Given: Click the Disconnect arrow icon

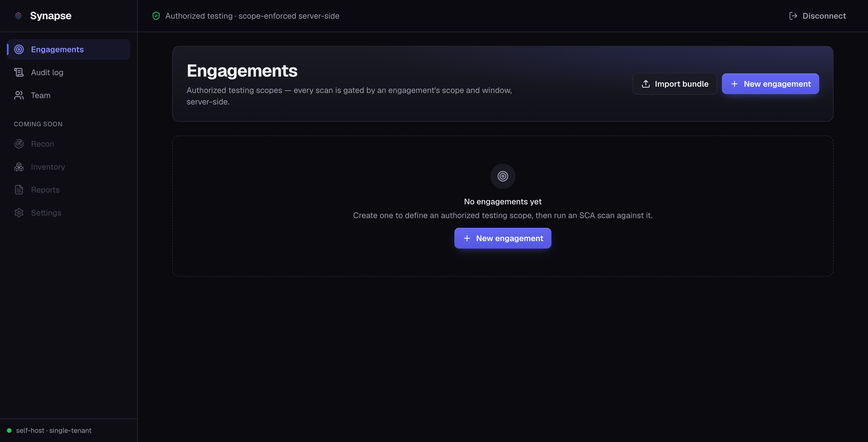Looking at the screenshot, I should pos(793,16).
